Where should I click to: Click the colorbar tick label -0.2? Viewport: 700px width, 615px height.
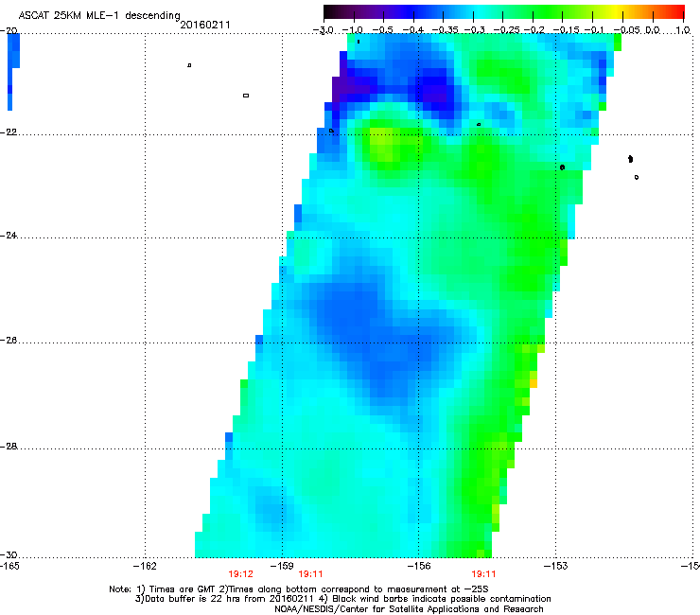534,30
